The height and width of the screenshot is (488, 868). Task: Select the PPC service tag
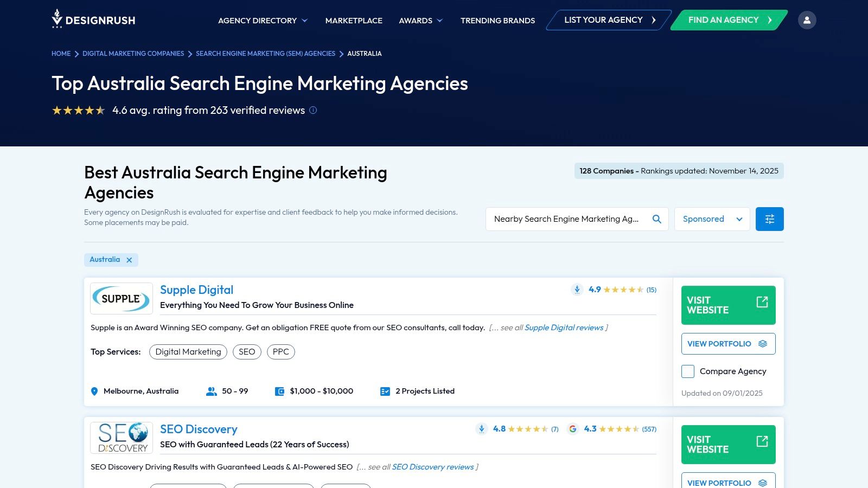[281, 352]
